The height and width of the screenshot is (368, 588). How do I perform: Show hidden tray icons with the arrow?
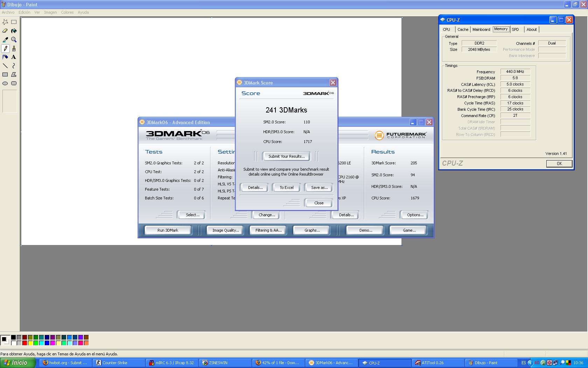tap(530, 363)
